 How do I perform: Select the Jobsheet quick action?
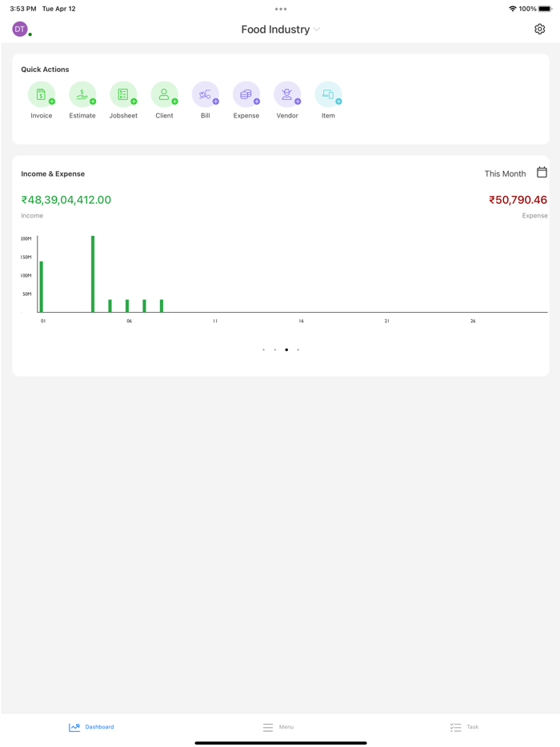123,94
